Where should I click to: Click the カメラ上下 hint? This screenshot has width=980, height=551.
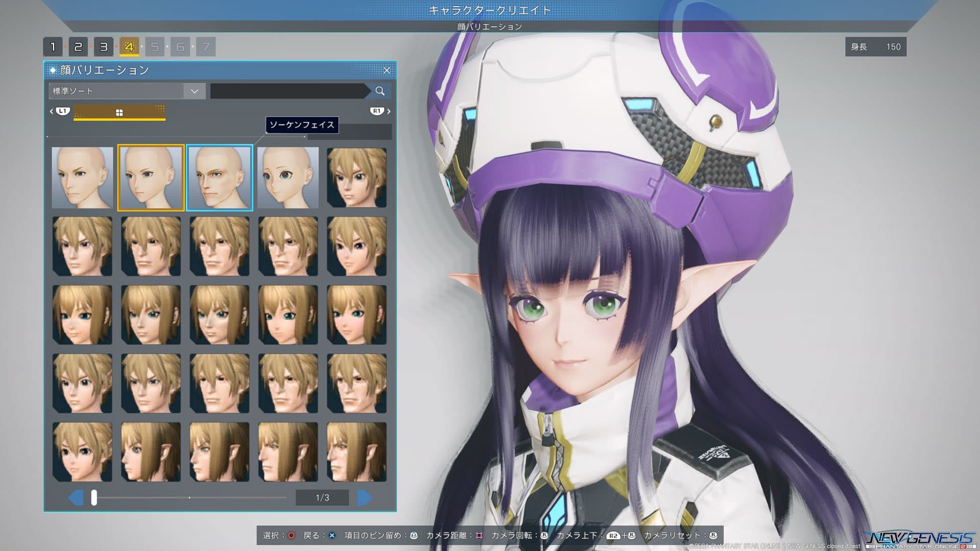(x=596, y=535)
